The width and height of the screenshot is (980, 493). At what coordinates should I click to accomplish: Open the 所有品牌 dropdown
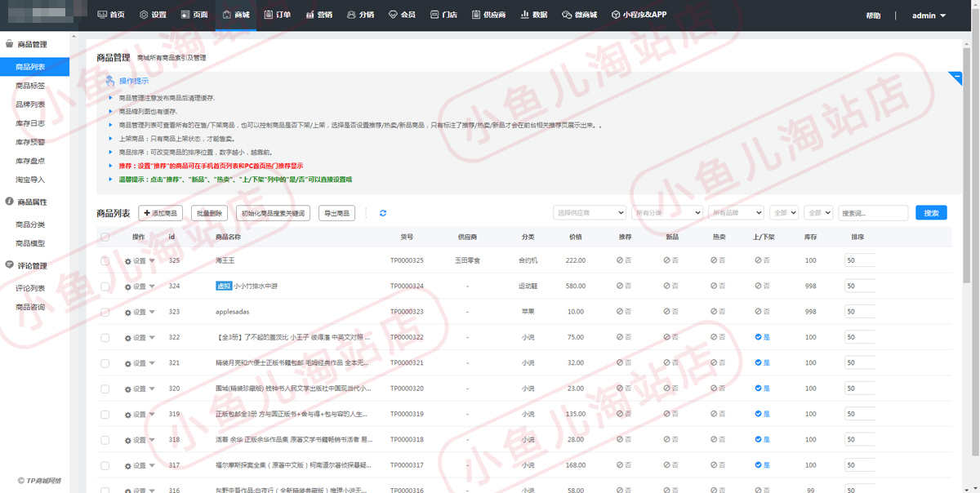click(x=736, y=212)
